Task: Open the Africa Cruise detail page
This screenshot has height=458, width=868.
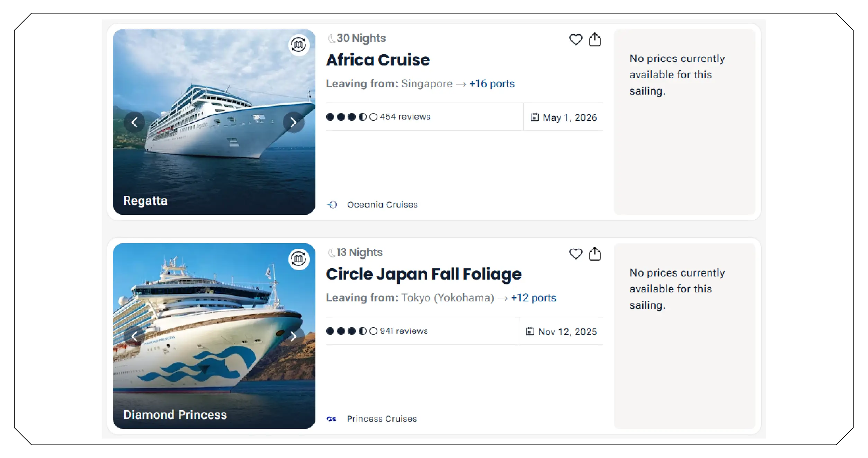Action: pyautogui.click(x=377, y=60)
